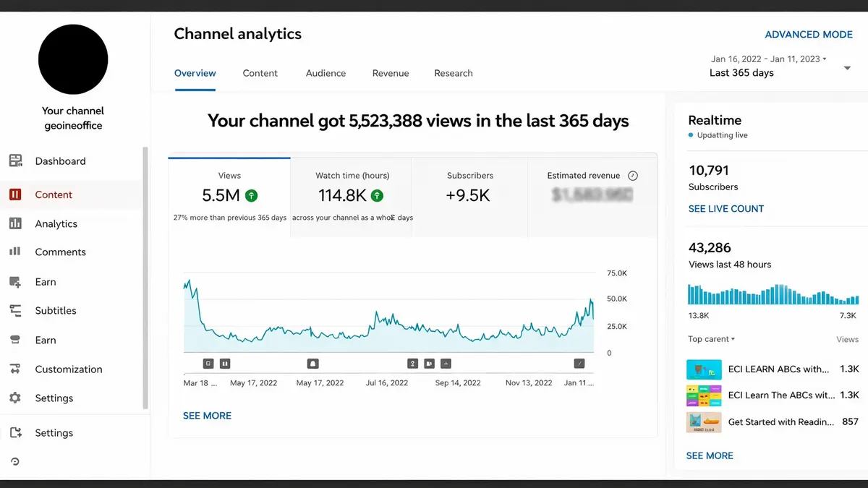Click the page-with-plus icon beside lower Settings
This screenshot has width=868, height=488.
15,432
